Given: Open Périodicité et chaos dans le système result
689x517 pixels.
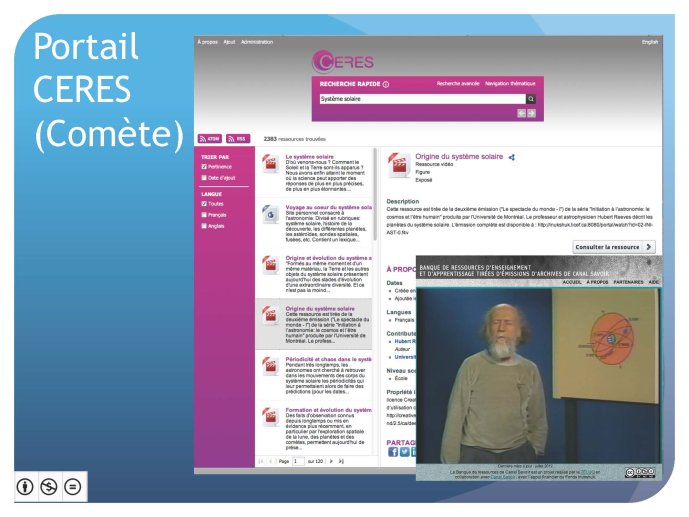Looking at the screenshot, I should 329,359.
